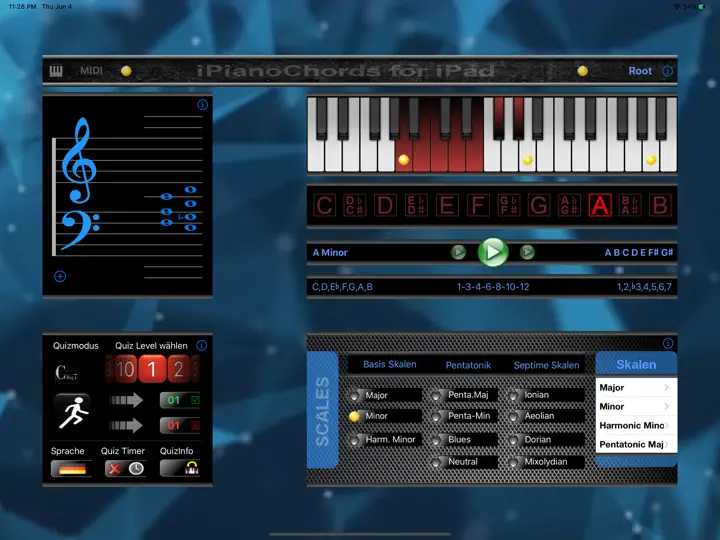Select root note Ab/G#

click(569, 205)
